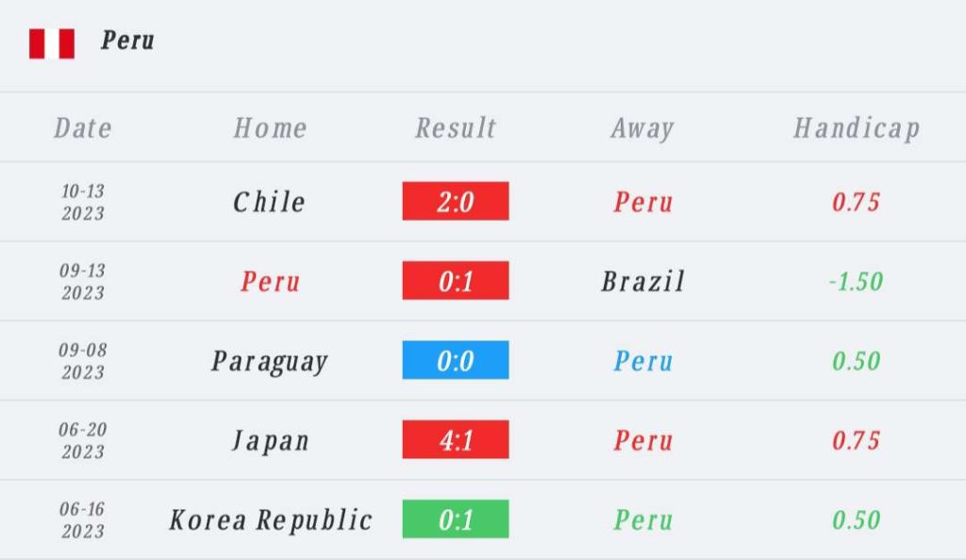
Task: Open the Korea Republic team link
Action: (x=271, y=520)
